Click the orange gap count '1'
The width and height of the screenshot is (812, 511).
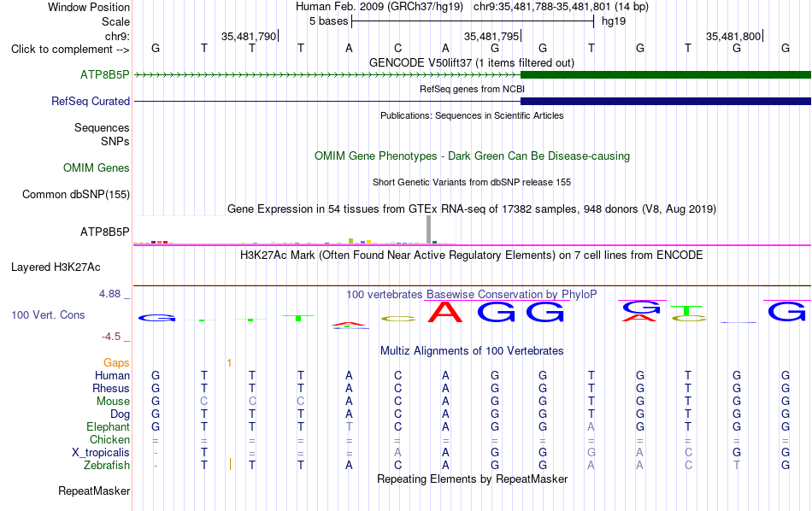click(229, 363)
